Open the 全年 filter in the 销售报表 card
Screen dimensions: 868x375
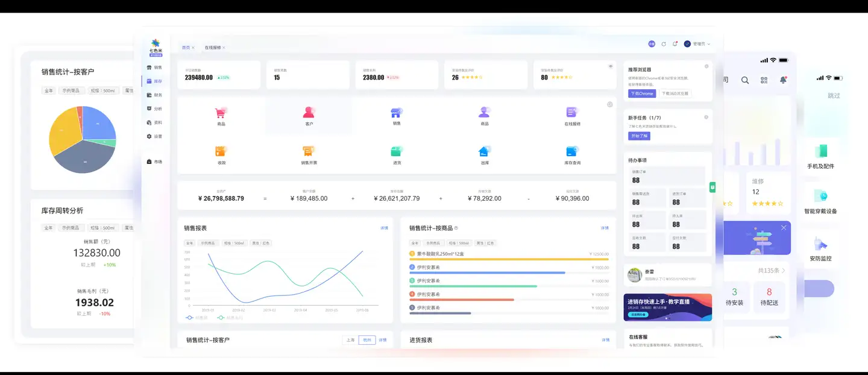(x=190, y=243)
